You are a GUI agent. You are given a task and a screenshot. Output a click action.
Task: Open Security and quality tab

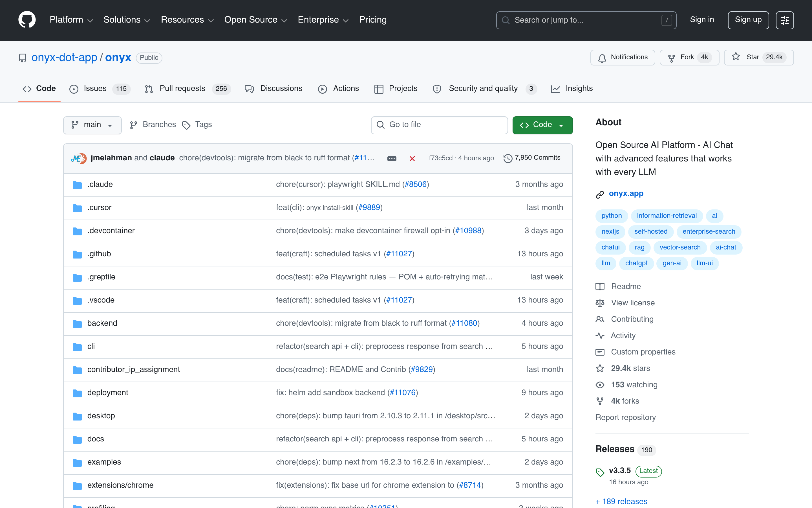(485, 89)
